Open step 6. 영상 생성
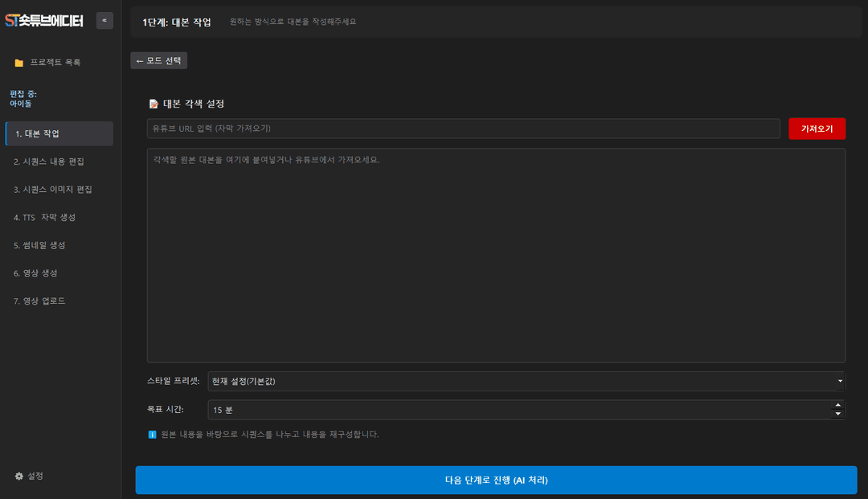The height and width of the screenshot is (499, 868). [40, 272]
